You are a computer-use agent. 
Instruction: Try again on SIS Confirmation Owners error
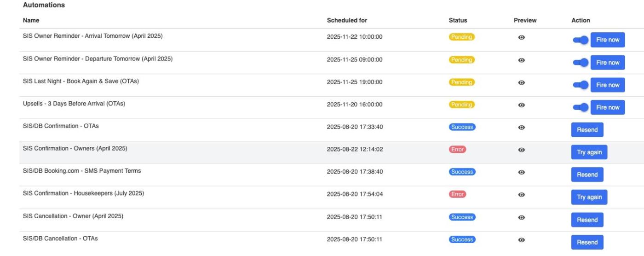click(x=589, y=152)
